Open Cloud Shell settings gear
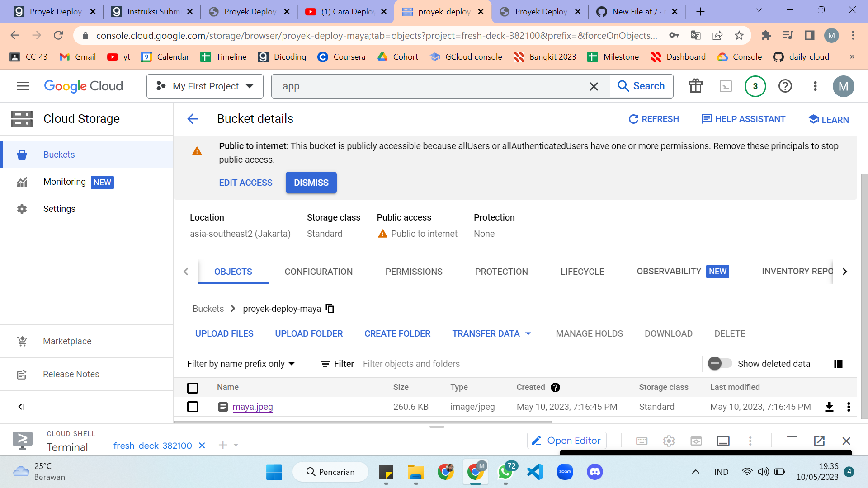 (669, 441)
